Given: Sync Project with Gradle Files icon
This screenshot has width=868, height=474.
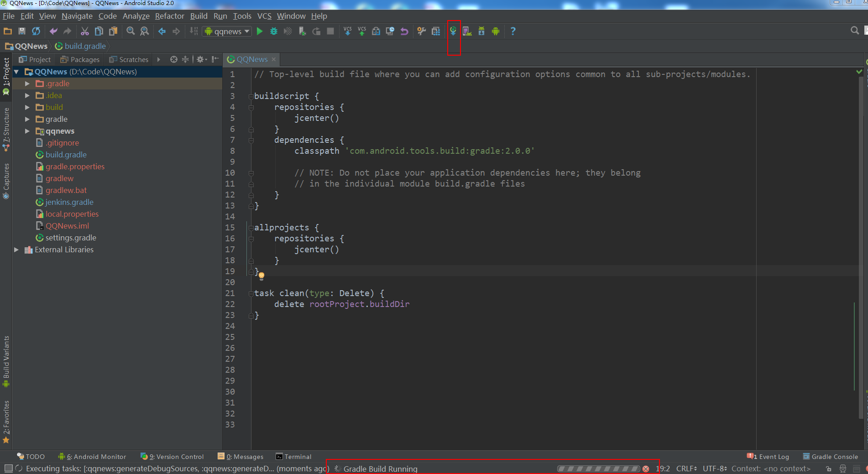Looking at the screenshot, I should (x=453, y=31).
